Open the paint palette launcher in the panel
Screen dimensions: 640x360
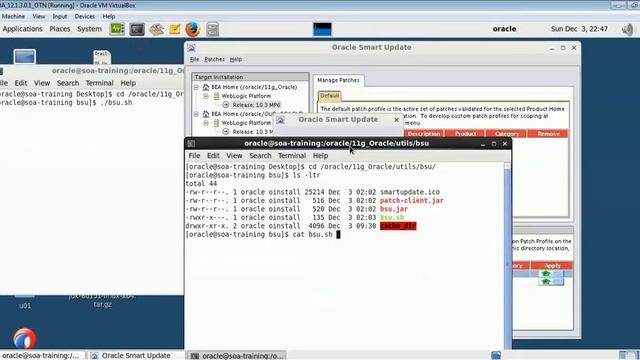(156, 29)
